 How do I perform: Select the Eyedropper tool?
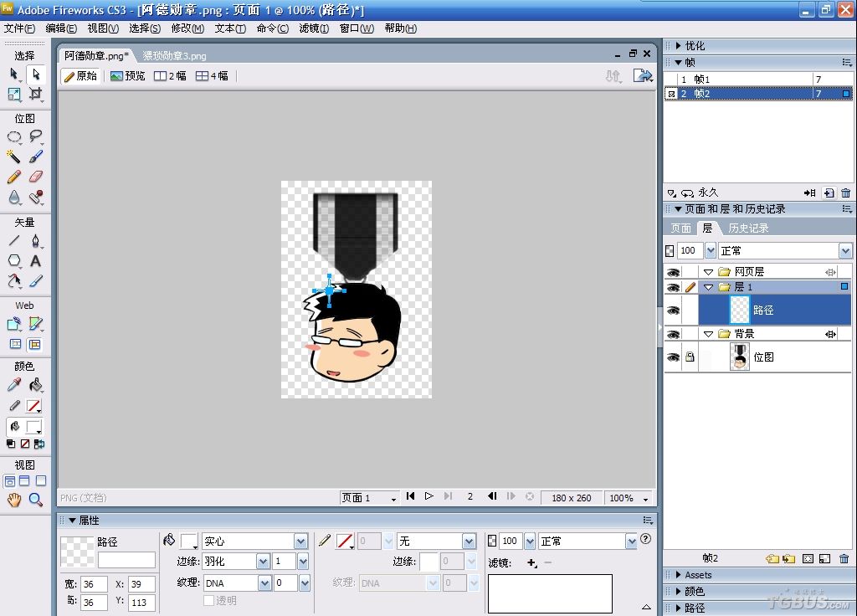[14, 385]
